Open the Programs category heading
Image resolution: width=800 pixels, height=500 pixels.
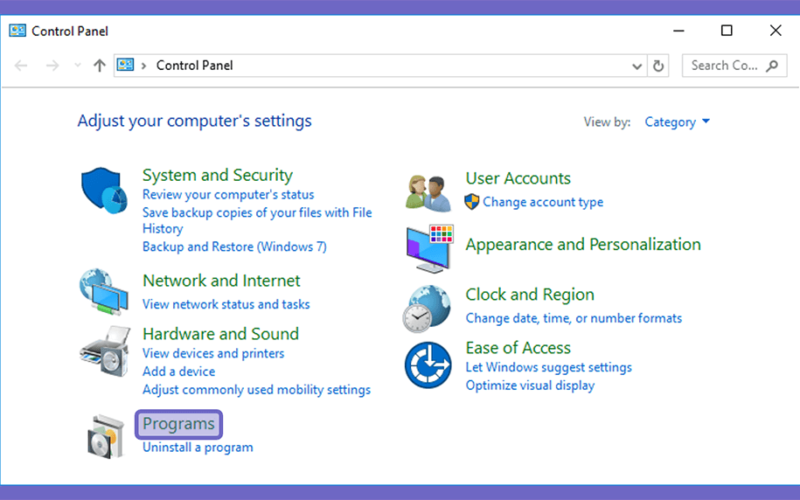point(179,424)
